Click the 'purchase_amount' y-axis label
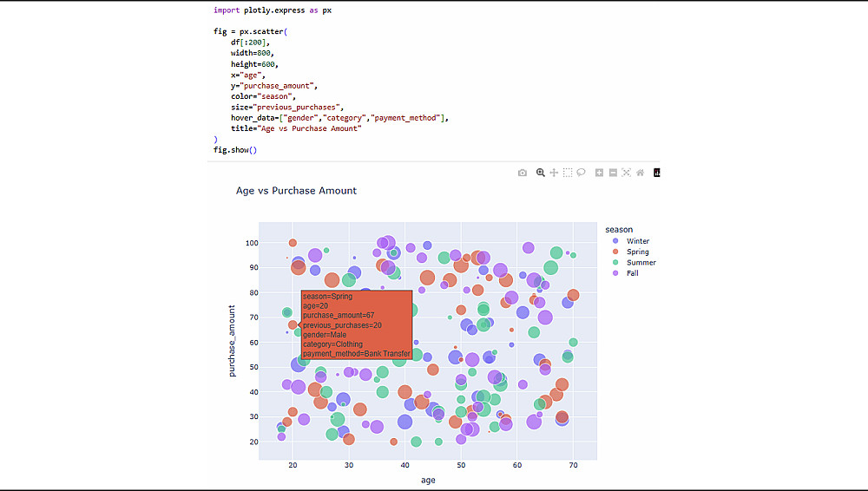868x491 pixels. (x=232, y=340)
